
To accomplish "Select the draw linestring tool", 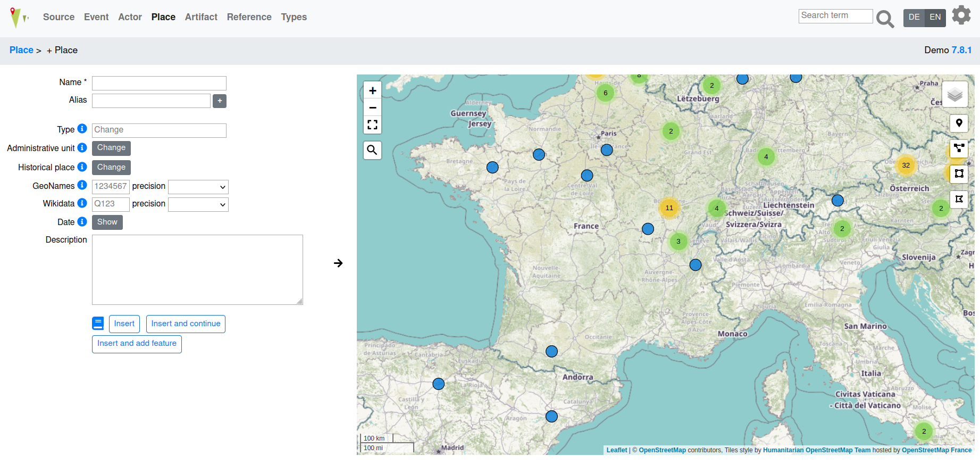I will (x=959, y=148).
